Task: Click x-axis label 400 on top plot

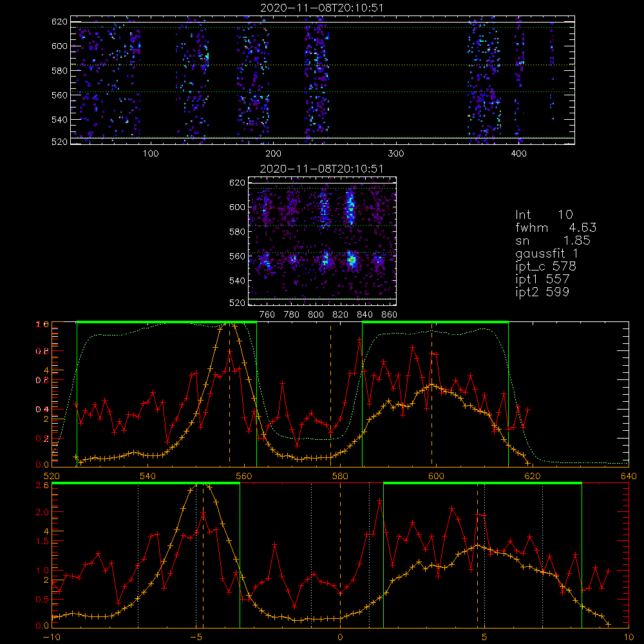Action: point(518,154)
